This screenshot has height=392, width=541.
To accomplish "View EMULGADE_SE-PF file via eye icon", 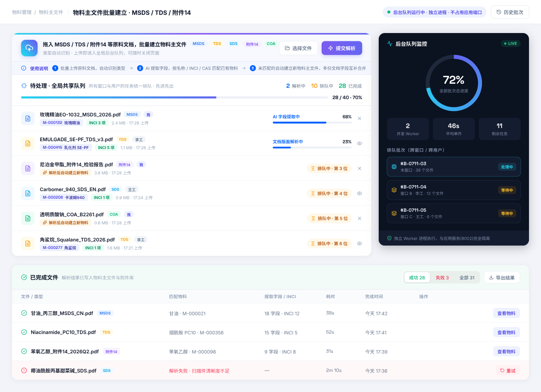I will coord(360,143).
